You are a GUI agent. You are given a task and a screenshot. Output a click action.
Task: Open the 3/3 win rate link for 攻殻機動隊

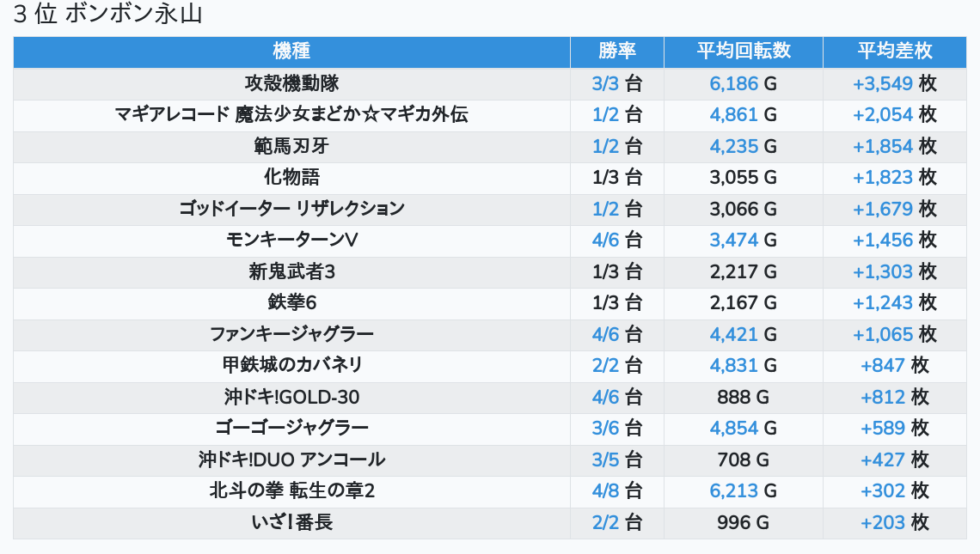[x=605, y=83]
